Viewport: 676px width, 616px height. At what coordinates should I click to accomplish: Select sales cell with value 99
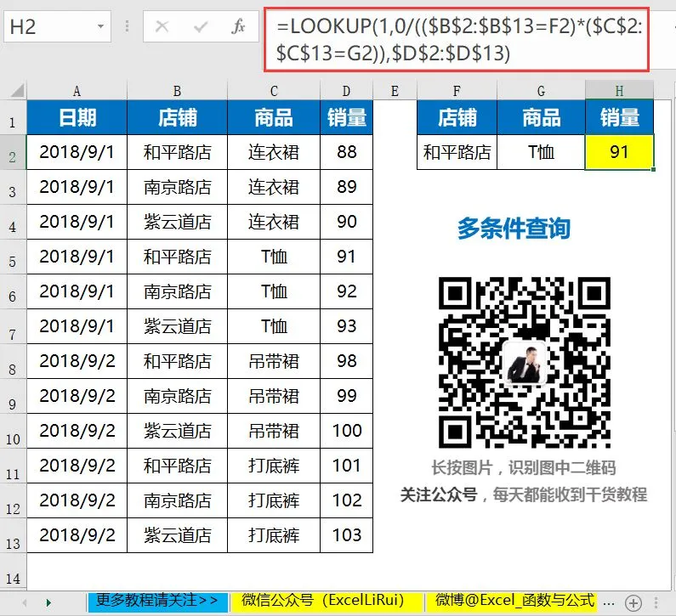pos(346,396)
